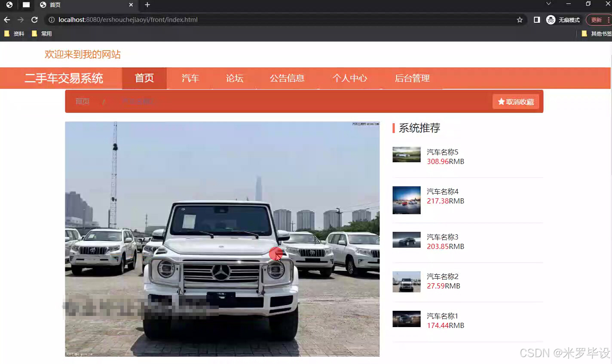The image size is (612, 364).
Task: Open the 汽车名称5 thumbnail image
Action: 407,155
